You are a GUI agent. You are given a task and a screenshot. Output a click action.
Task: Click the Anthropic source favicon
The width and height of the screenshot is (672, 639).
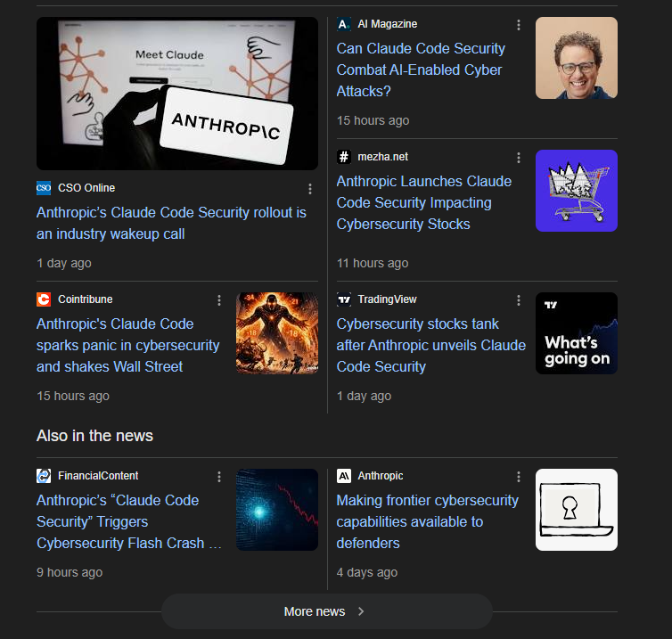[344, 476]
